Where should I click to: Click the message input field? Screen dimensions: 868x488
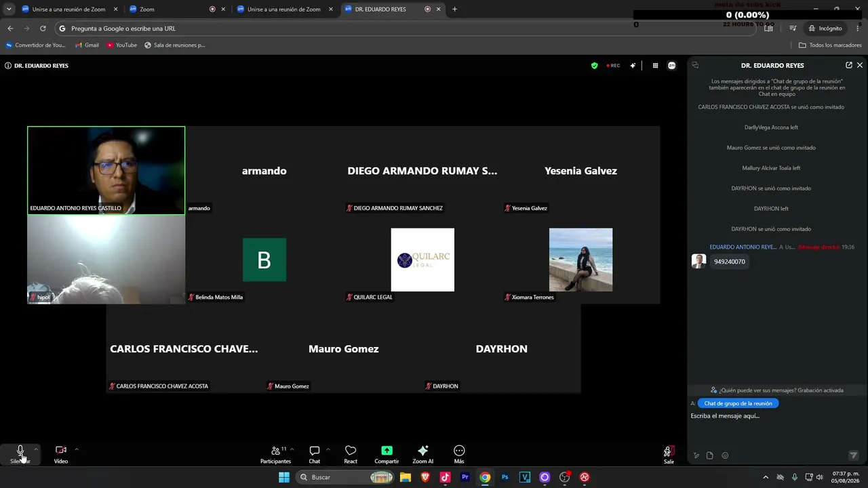(774, 416)
